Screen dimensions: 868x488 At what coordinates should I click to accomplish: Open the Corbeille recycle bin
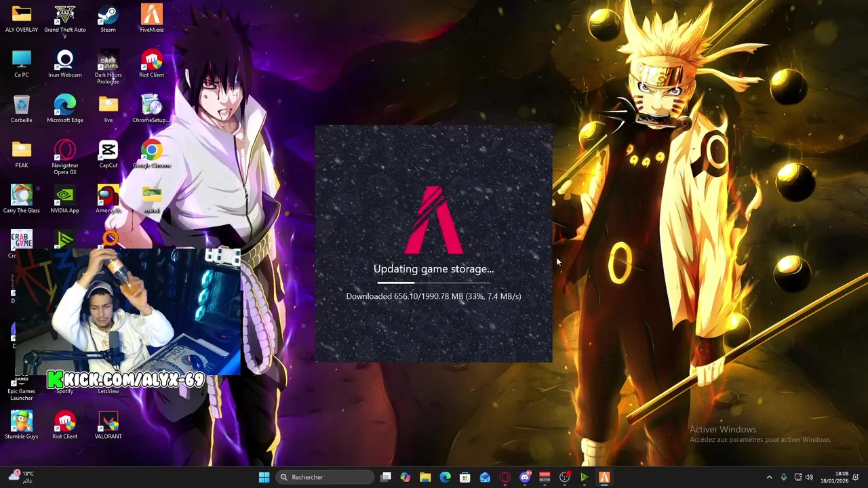coord(22,108)
